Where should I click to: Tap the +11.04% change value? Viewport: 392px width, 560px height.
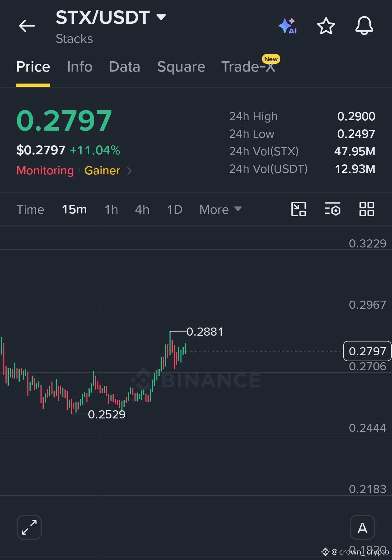click(95, 150)
